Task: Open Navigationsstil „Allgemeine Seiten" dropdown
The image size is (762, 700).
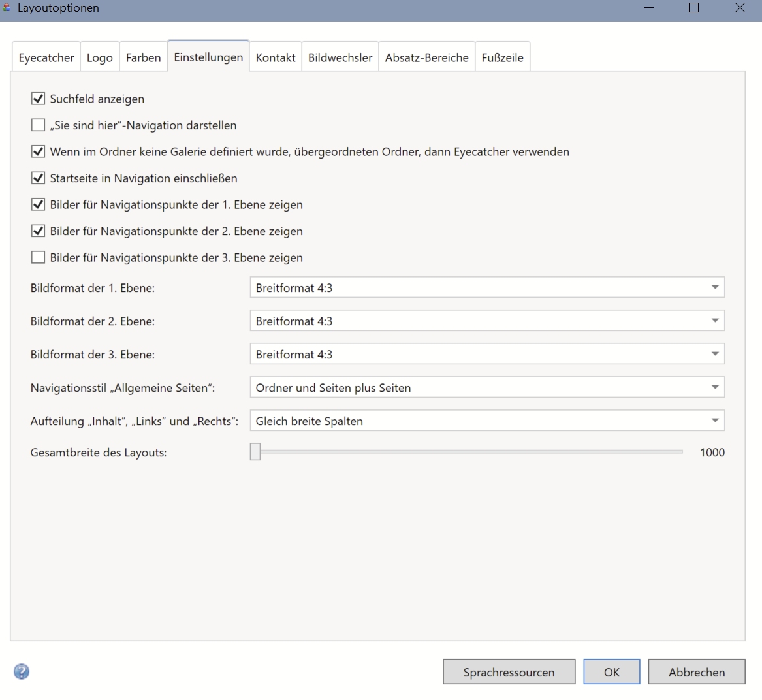Action: click(487, 387)
